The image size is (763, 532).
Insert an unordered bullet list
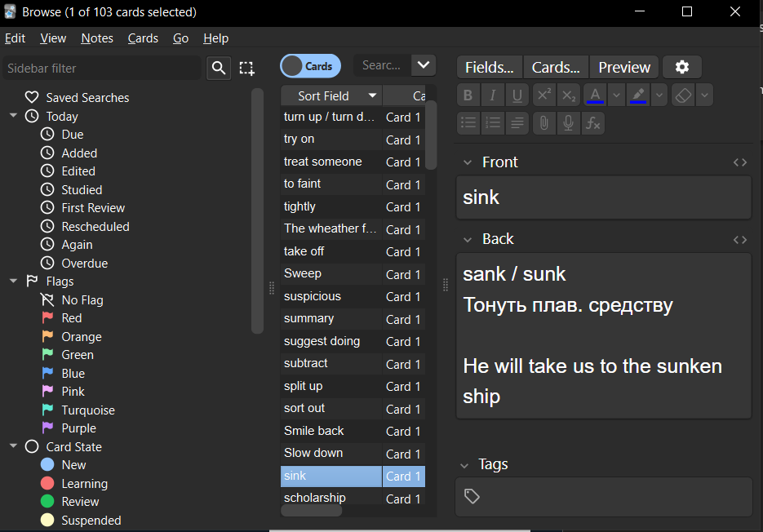[x=468, y=123]
